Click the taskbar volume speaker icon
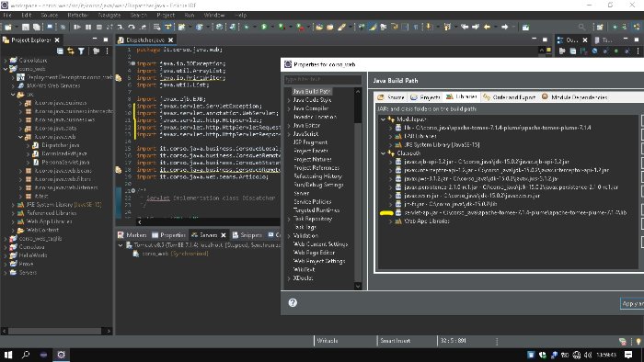This screenshot has height=362, width=644. (588, 355)
